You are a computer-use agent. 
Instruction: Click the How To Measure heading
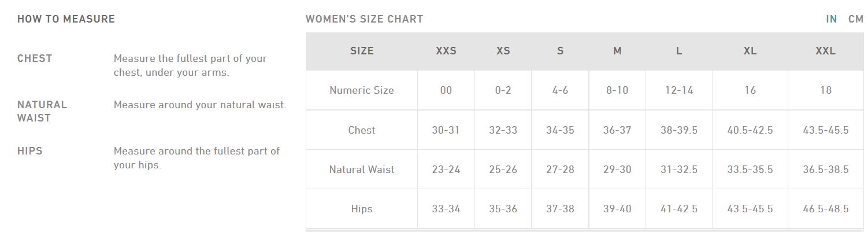(66, 19)
